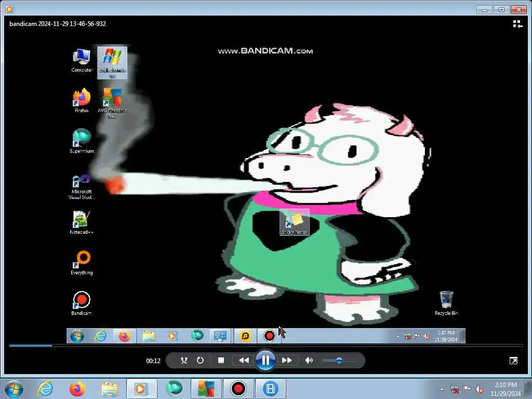This screenshot has height=399, width=532.
Task: Maximize the Windows Media Player window
Action: coord(501,9)
